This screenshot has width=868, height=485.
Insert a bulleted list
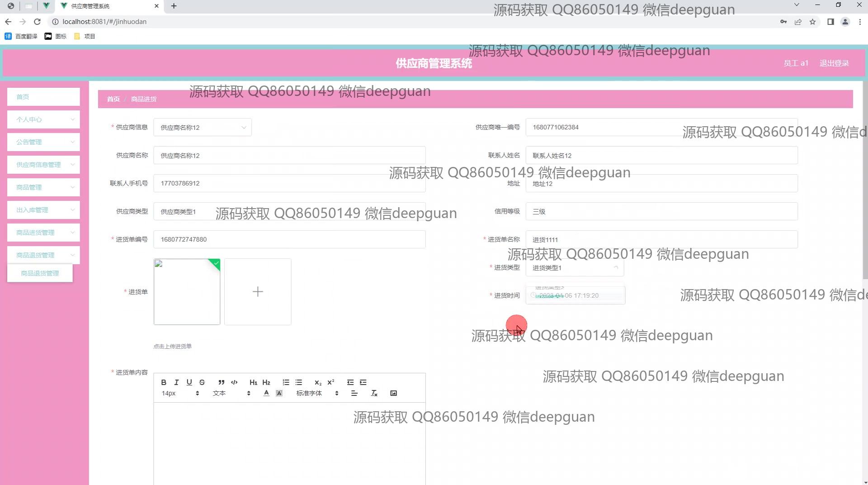pos(298,382)
